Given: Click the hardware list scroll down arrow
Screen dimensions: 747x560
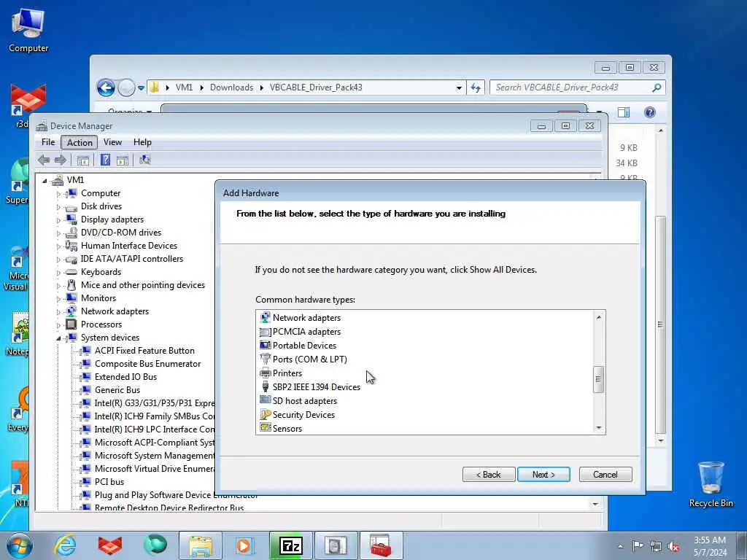Looking at the screenshot, I should pyautogui.click(x=599, y=428).
